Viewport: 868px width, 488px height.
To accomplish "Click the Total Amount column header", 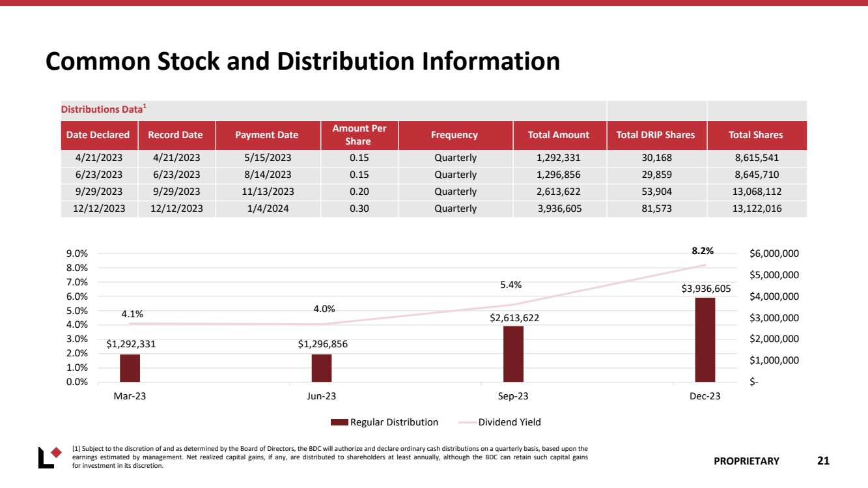I will tap(559, 135).
